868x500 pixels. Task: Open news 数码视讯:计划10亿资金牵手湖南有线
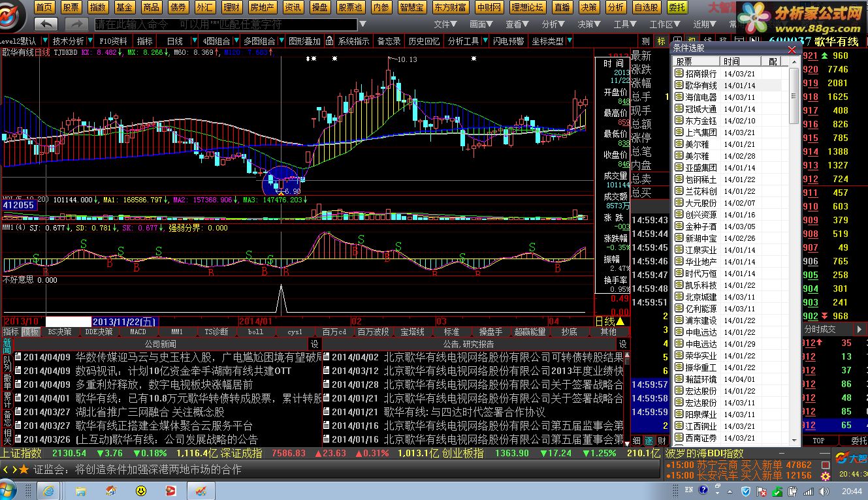184,371
